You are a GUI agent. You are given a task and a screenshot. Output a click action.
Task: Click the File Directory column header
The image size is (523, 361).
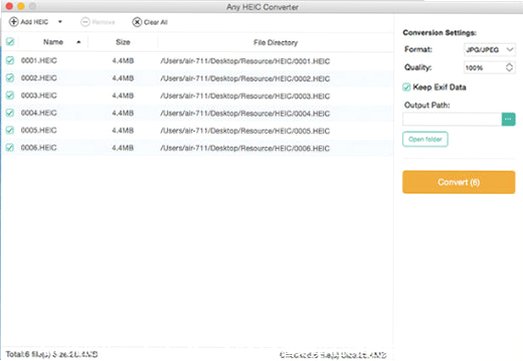tap(276, 42)
